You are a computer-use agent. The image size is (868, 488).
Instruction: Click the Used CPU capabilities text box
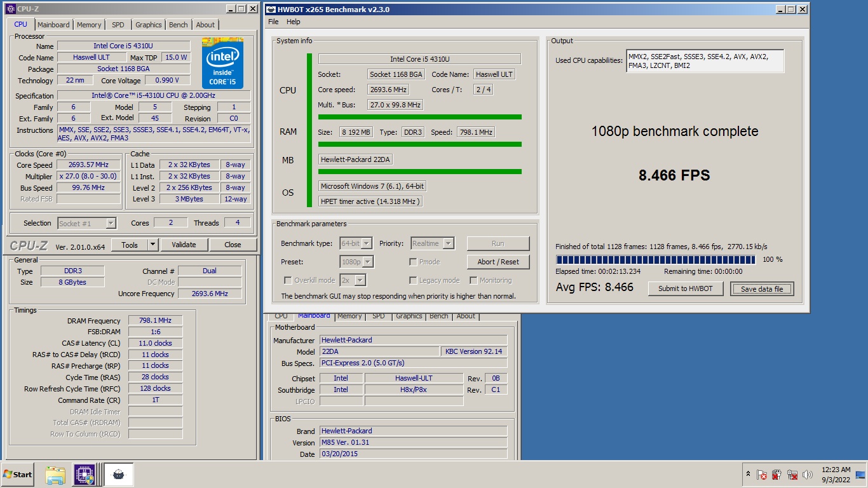pos(705,61)
